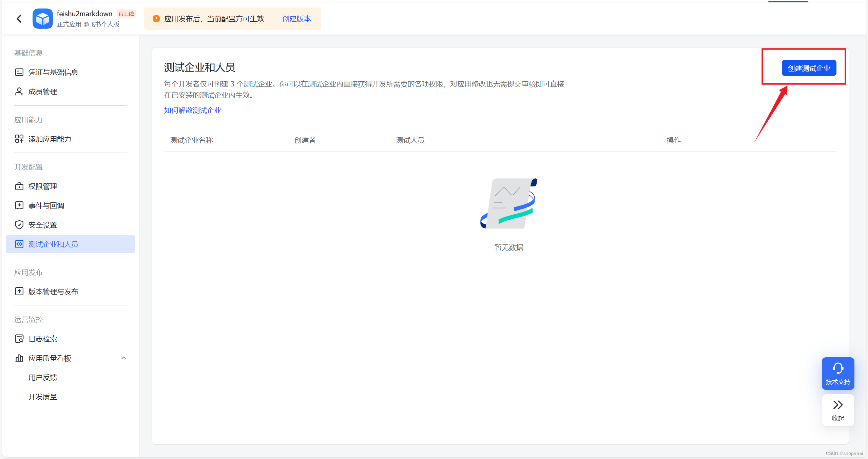
Task: Open 开发质量 sub-item
Action: coord(43,397)
